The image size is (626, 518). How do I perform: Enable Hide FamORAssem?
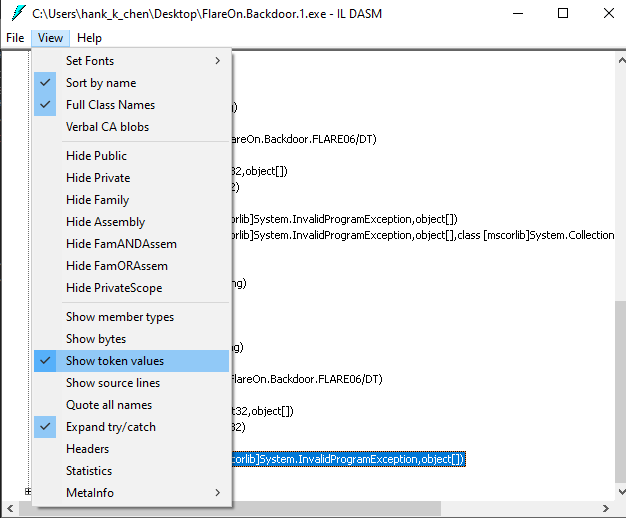132,266
